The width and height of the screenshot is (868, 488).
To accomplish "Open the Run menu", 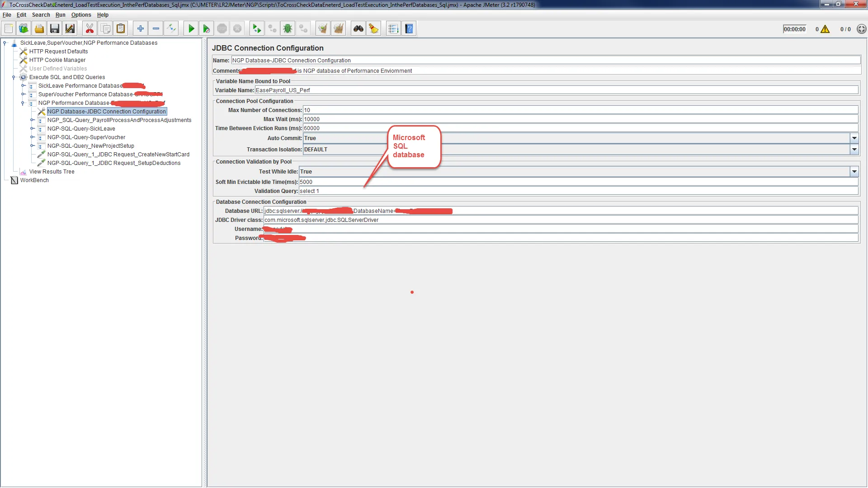I will click(x=60, y=15).
